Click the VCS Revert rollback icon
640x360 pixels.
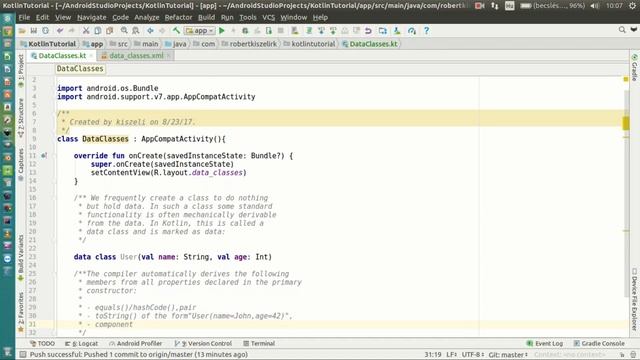(368, 31)
